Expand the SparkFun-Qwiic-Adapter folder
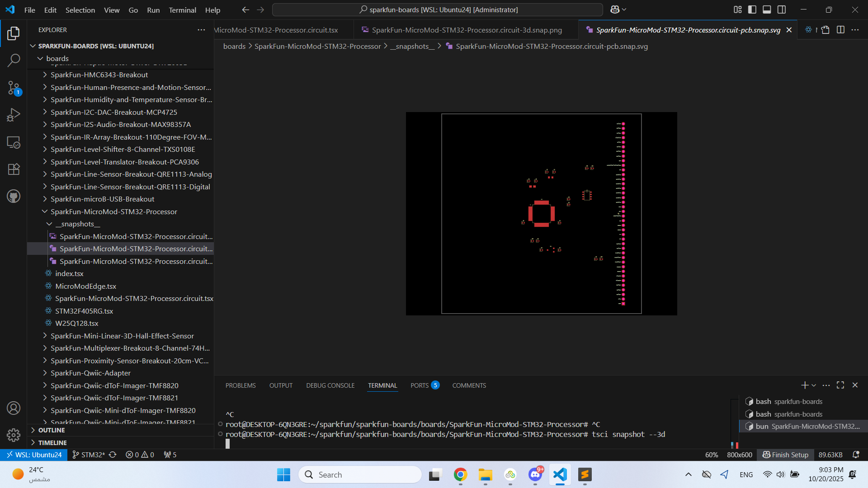 coord(90,373)
